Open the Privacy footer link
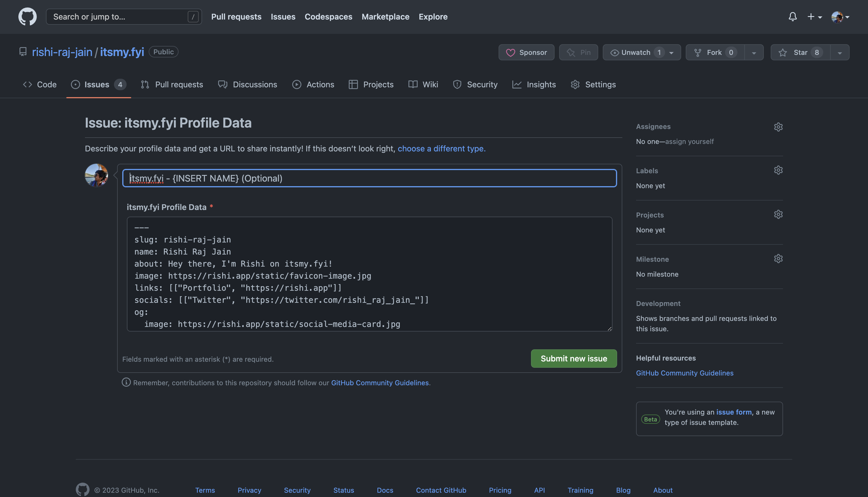868x497 pixels. pyautogui.click(x=249, y=490)
